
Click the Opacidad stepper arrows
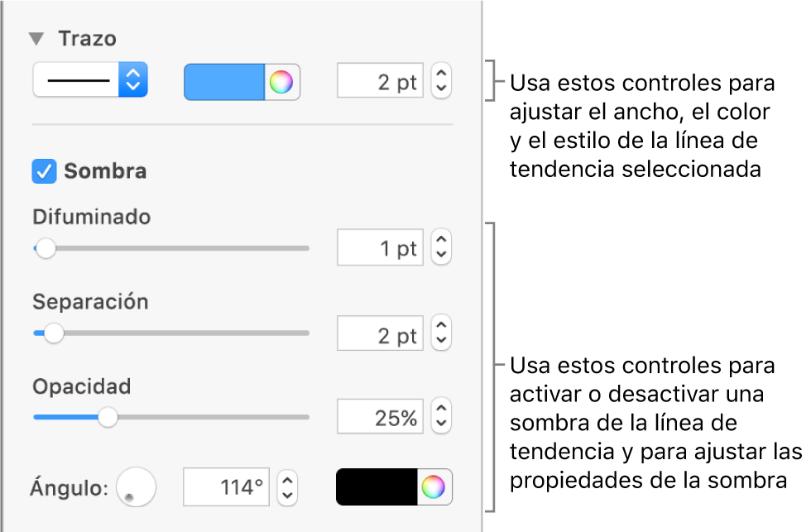[441, 418]
